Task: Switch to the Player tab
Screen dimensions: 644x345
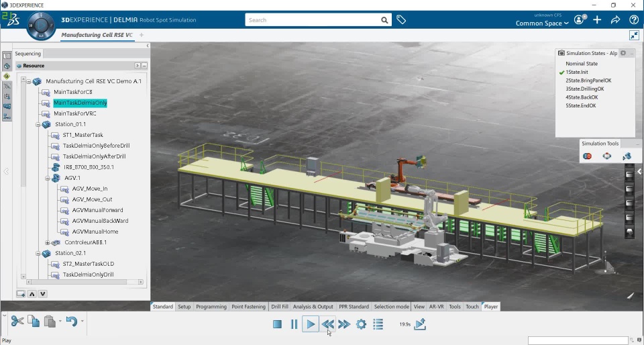Action: [491, 306]
